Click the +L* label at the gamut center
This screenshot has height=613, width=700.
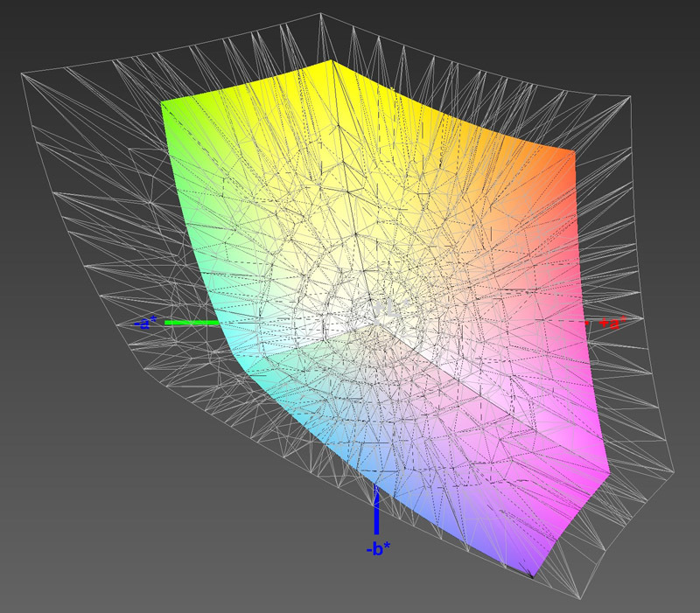point(392,309)
